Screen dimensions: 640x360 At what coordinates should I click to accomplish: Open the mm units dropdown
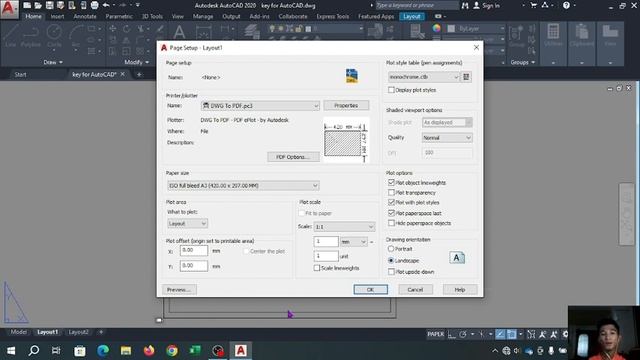(353, 242)
